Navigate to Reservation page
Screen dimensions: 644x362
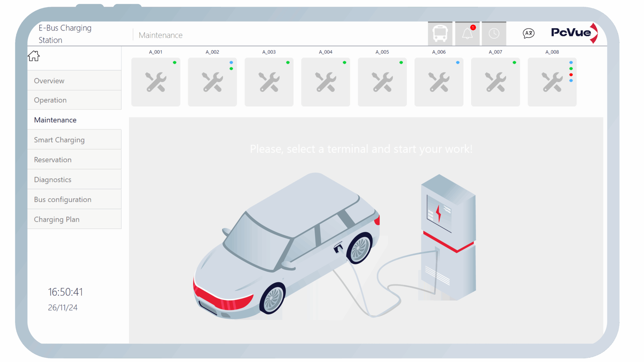pyautogui.click(x=74, y=160)
